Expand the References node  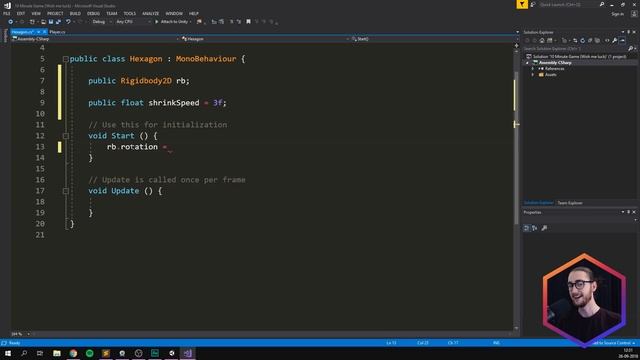[x=533, y=69]
